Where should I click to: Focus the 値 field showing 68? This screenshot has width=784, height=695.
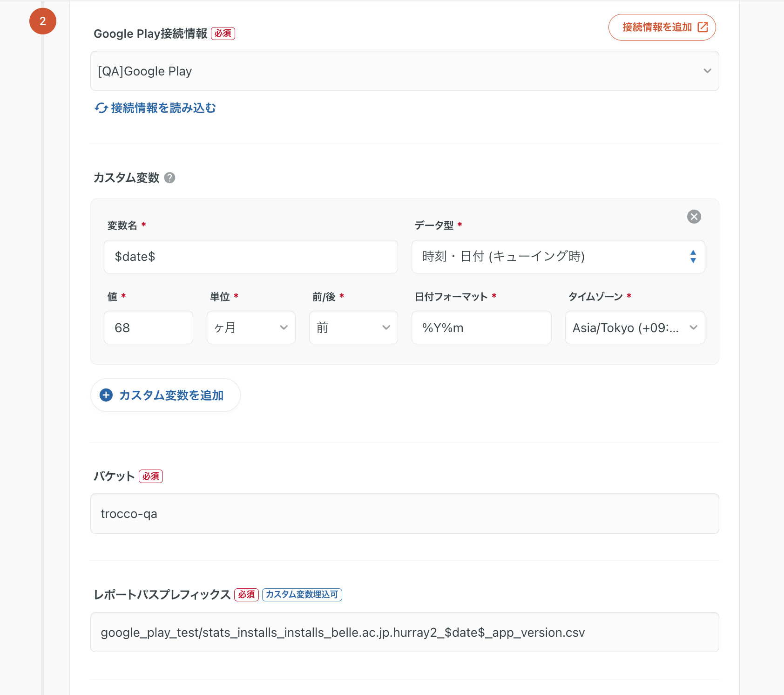148,327
